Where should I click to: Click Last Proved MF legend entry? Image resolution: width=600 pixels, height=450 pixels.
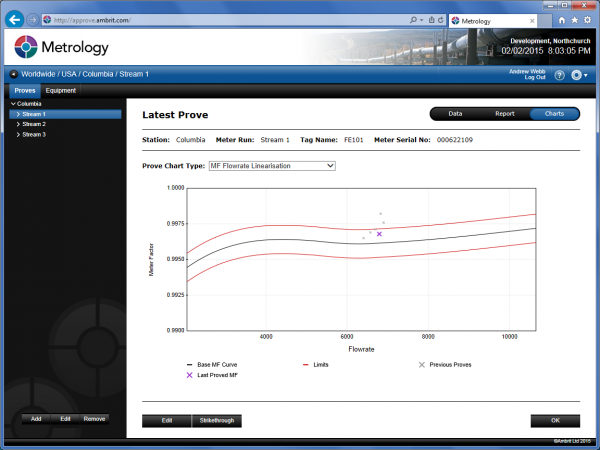[212, 375]
